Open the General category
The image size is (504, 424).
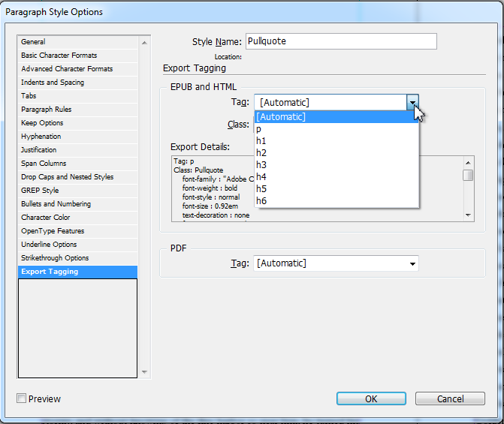(x=78, y=42)
